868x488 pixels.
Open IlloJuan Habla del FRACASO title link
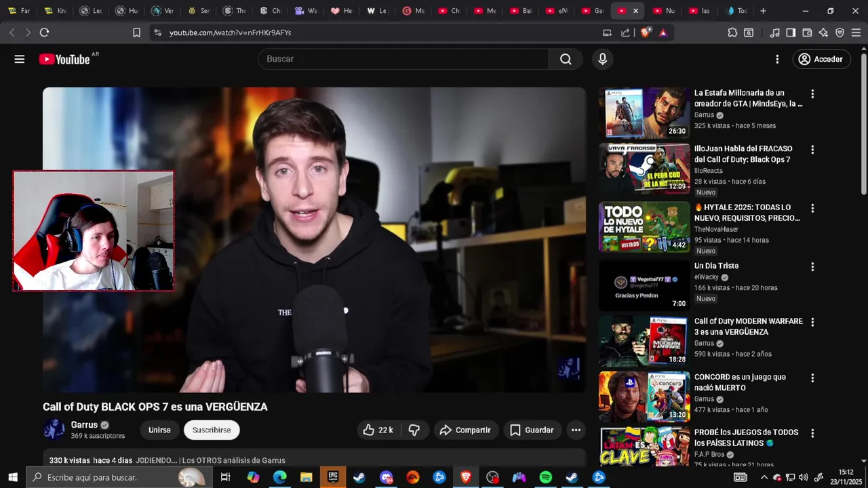coord(743,154)
